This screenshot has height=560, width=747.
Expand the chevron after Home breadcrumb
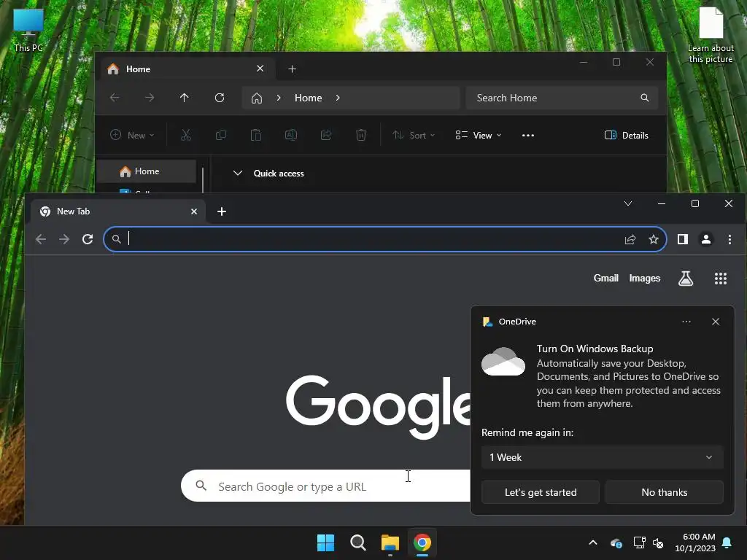(338, 98)
